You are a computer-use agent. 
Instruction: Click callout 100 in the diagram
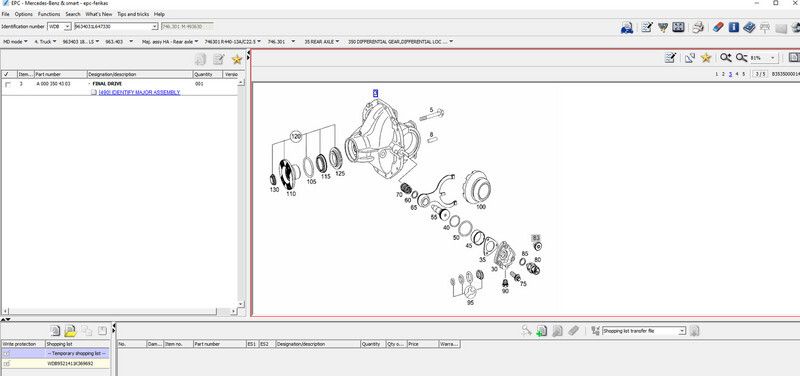click(481, 207)
